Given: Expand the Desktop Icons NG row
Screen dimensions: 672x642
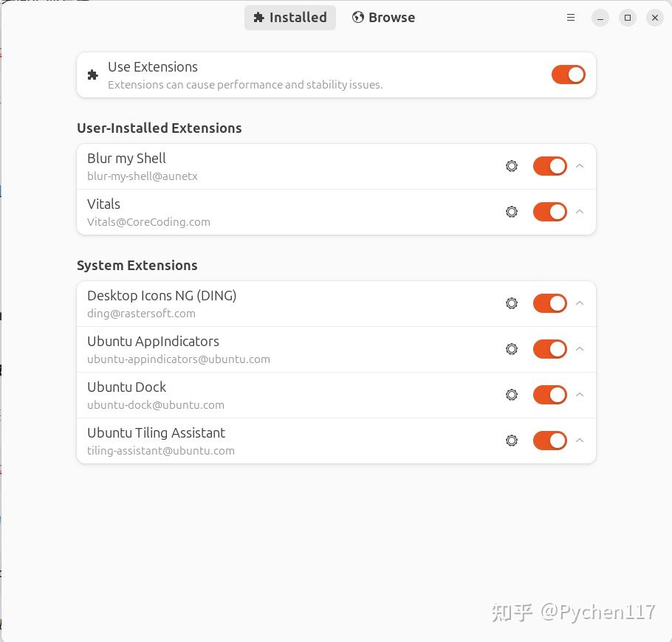Looking at the screenshot, I should pos(580,303).
